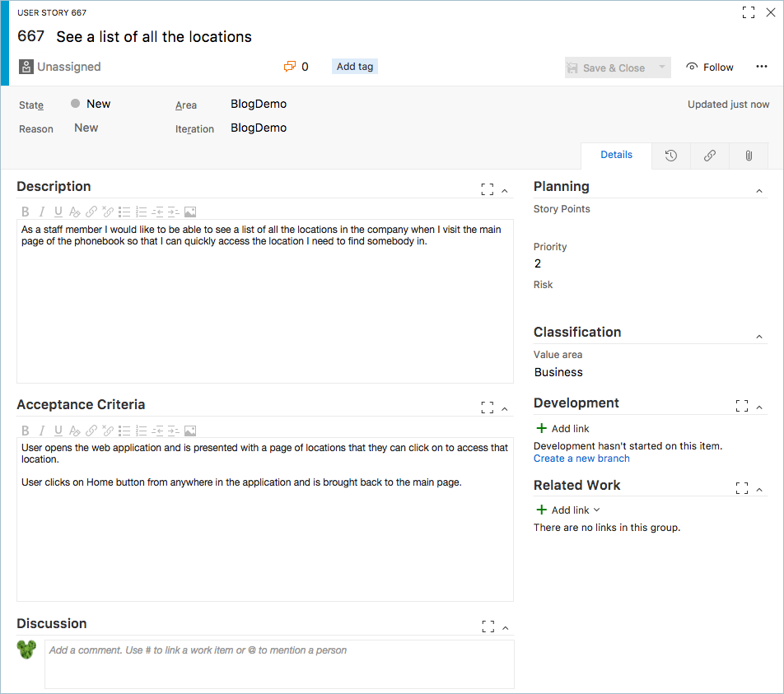
Task: Maximize the Description section to full screen
Action: [x=487, y=189]
